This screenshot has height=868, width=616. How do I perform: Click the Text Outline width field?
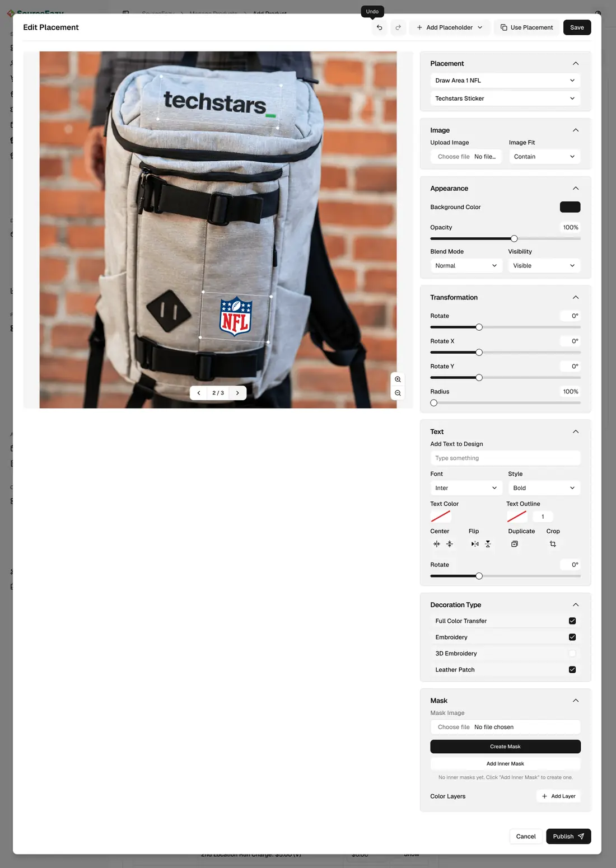pos(543,517)
